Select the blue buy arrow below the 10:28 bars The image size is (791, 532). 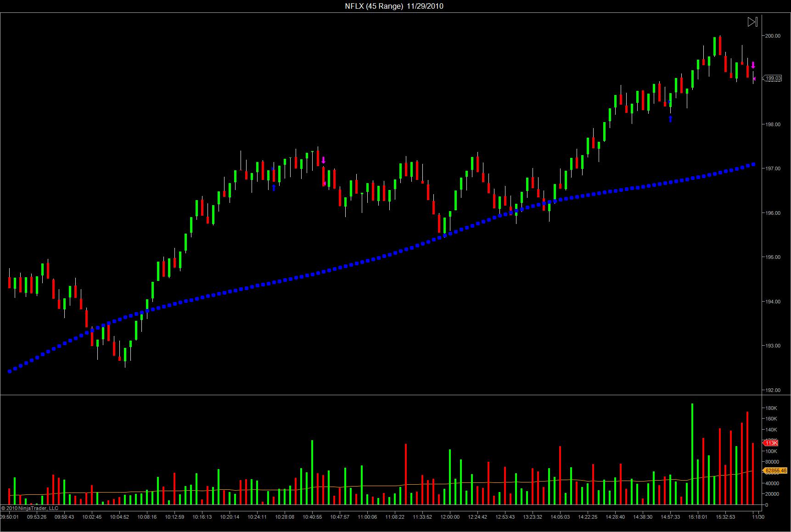(x=274, y=187)
